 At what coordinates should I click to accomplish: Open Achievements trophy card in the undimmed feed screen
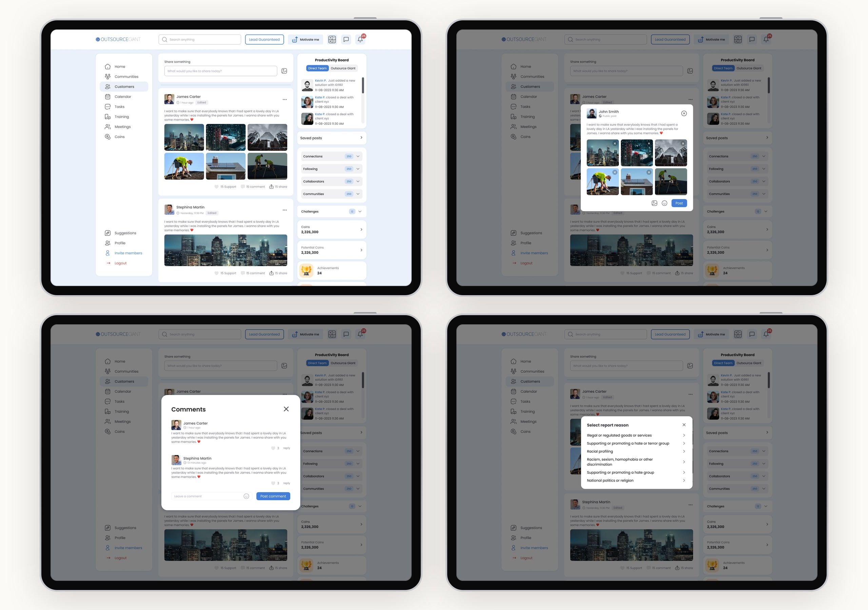pyautogui.click(x=332, y=271)
